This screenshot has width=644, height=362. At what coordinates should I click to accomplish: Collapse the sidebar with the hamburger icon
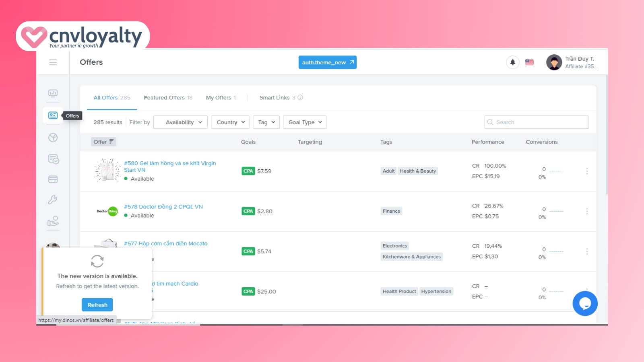tap(53, 62)
